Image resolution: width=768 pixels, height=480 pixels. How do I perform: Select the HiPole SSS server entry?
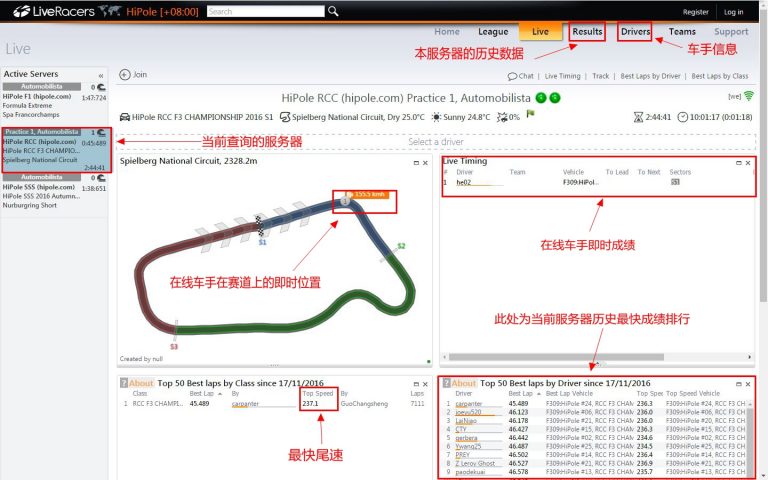click(54, 192)
